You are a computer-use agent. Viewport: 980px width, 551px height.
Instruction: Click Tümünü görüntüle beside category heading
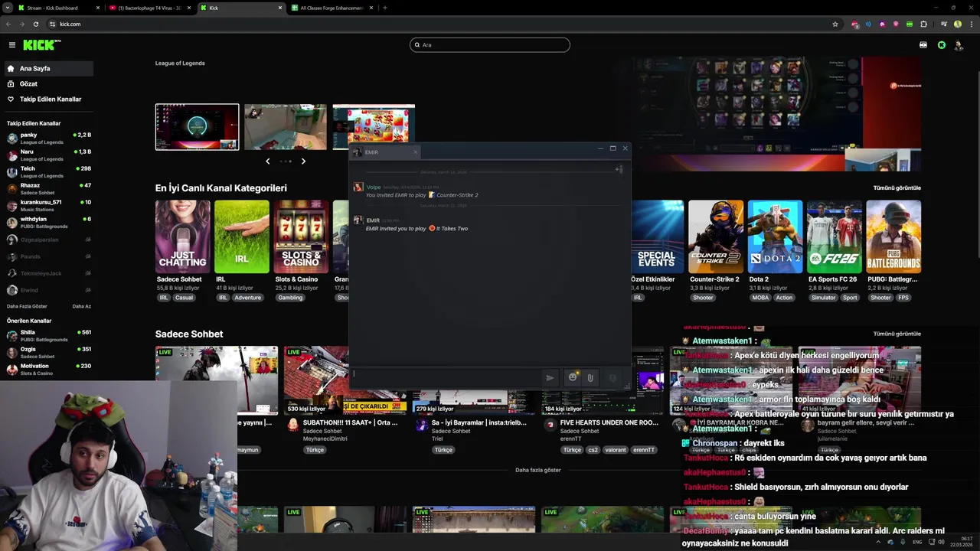(x=897, y=187)
